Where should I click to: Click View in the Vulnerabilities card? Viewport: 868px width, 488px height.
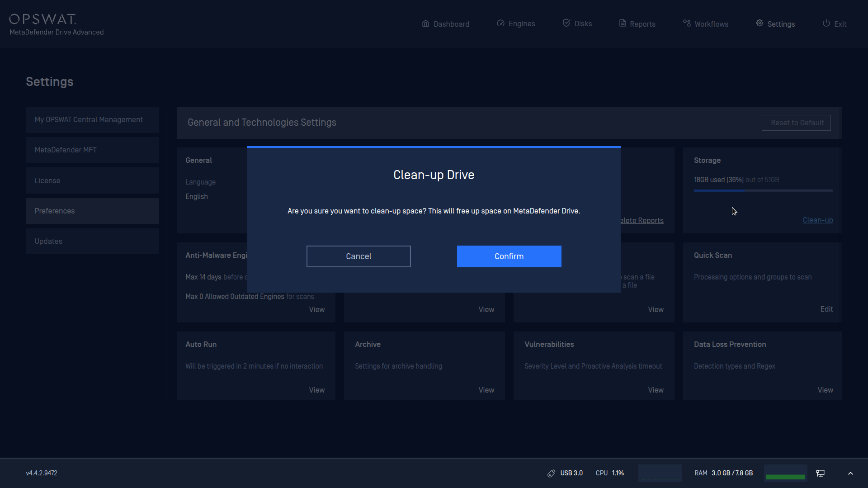[656, 390]
